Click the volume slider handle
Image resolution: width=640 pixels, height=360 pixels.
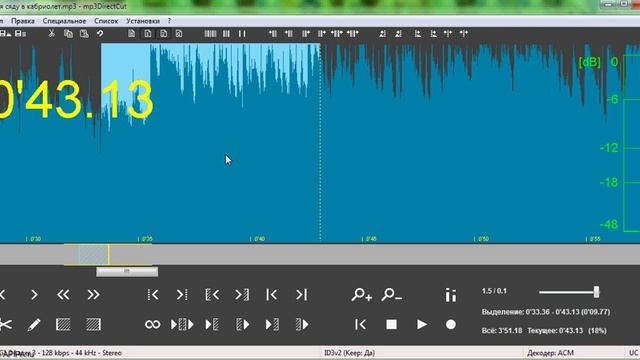coord(596,292)
